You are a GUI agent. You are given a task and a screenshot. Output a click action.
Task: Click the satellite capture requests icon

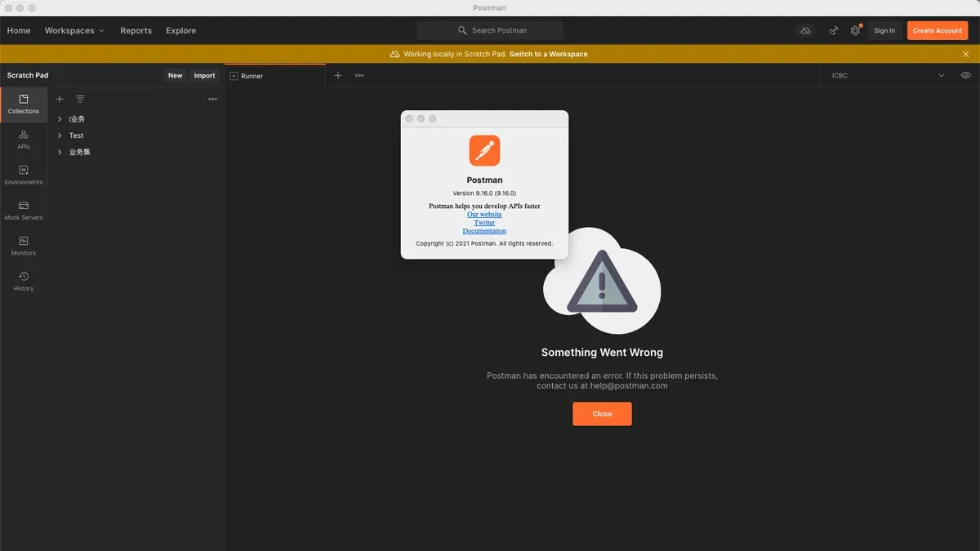(834, 30)
